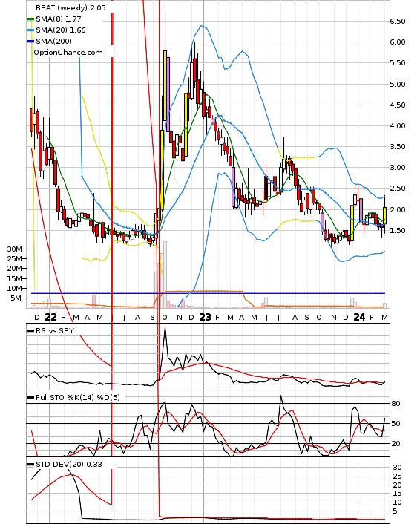Viewport: 420px width, 524px height.
Task: Click the 6.50 price axis label
Action: pos(398,22)
